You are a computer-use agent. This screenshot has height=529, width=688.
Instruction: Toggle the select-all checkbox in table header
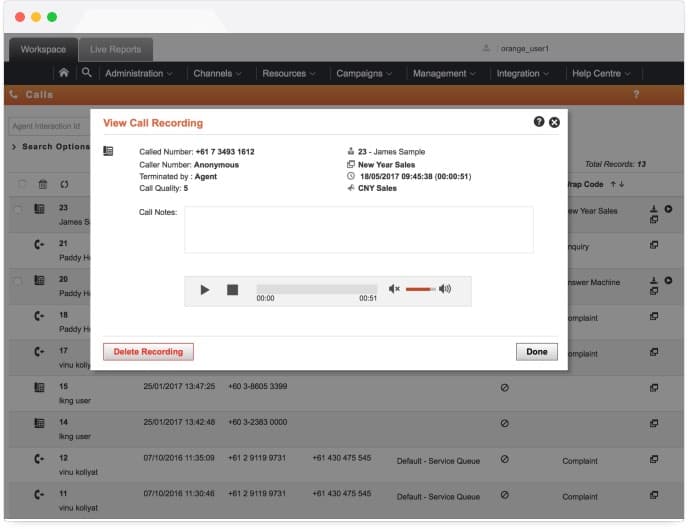[x=21, y=184]
